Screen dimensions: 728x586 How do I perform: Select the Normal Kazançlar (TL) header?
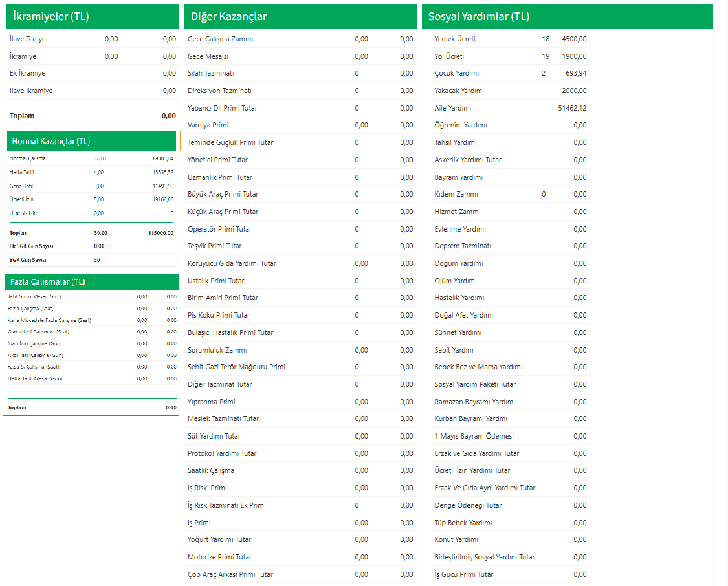click(x=51, y=141)
